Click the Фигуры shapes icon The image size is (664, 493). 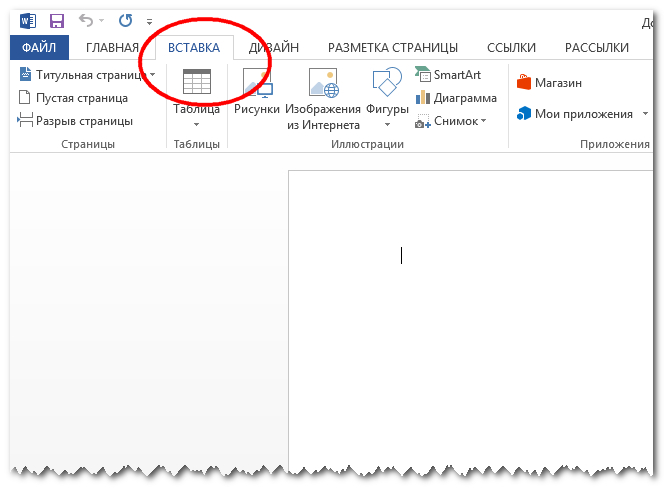(387, 82)
